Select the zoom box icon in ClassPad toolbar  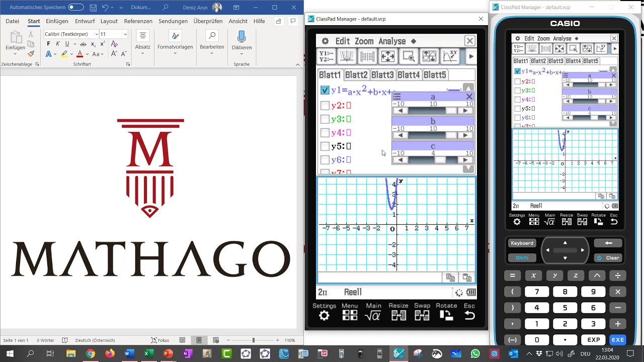[409, 57]
